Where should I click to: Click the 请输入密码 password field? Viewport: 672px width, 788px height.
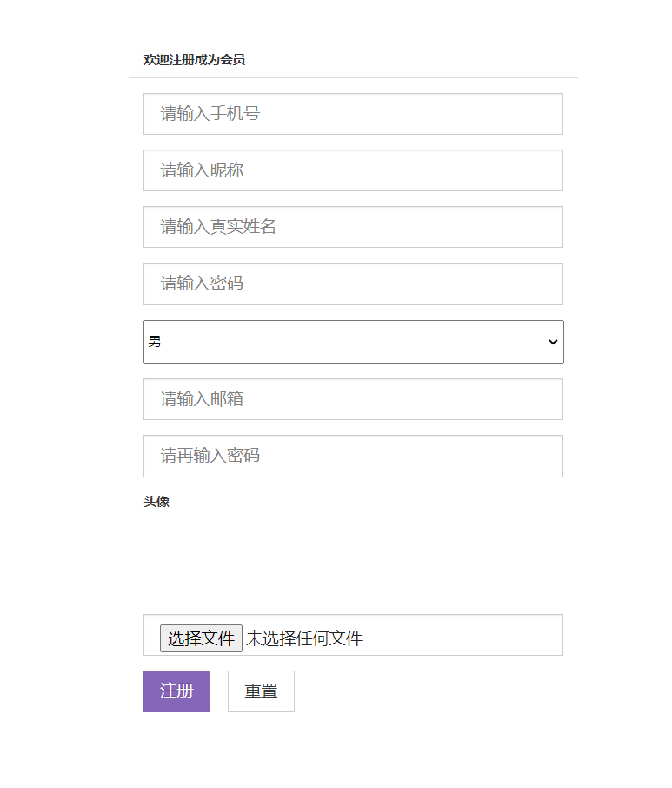[x=352, y=284]
